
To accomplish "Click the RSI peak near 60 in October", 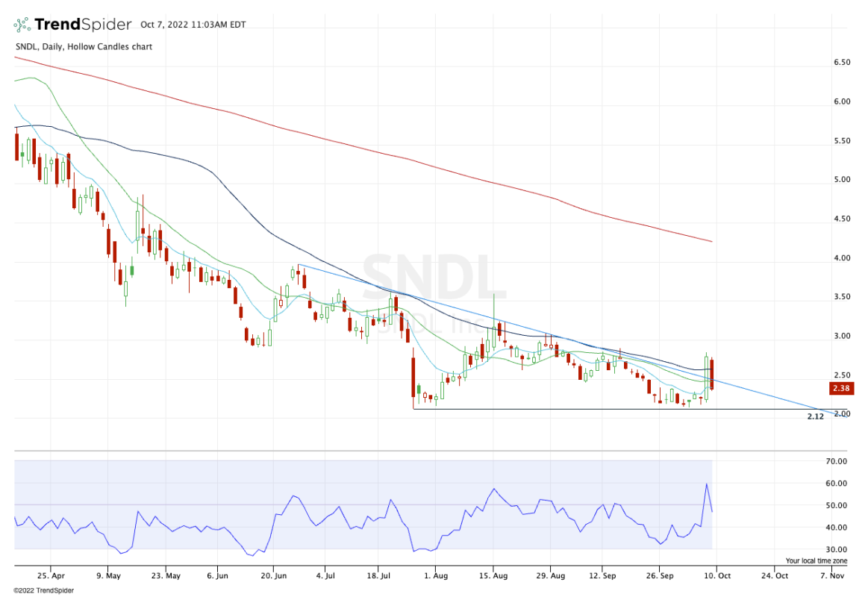I will (x=706, y=484).
